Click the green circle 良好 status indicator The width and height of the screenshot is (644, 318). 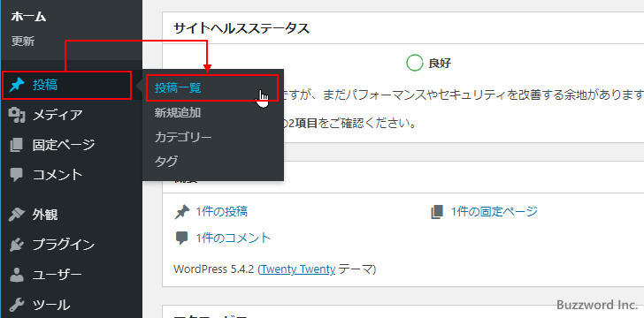point(414,64)
